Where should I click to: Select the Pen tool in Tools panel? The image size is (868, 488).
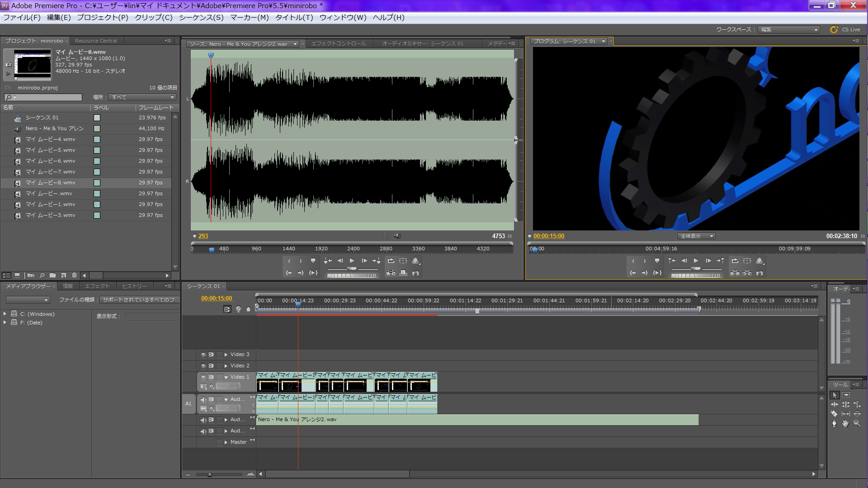click(x=834, y=424)
